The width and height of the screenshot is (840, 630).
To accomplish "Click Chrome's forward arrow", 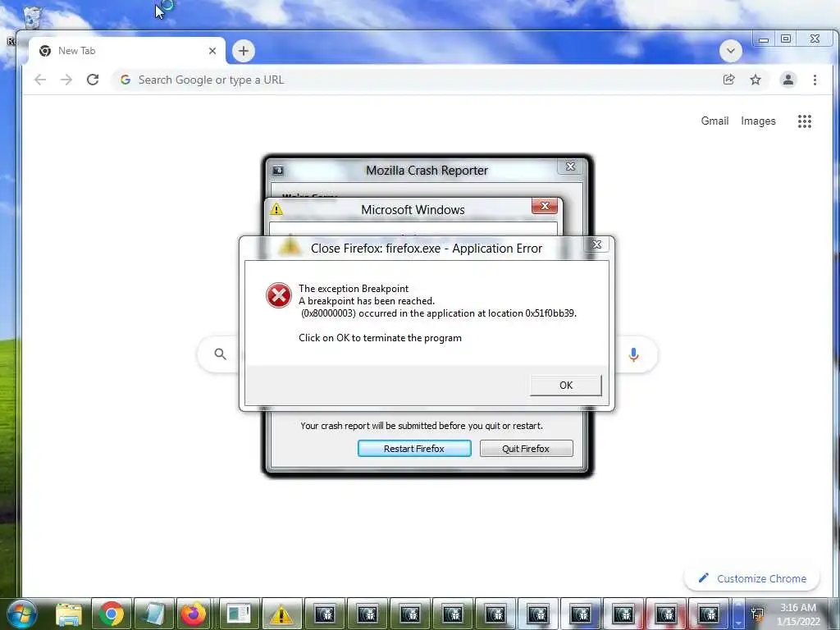I will click(66, 80).
